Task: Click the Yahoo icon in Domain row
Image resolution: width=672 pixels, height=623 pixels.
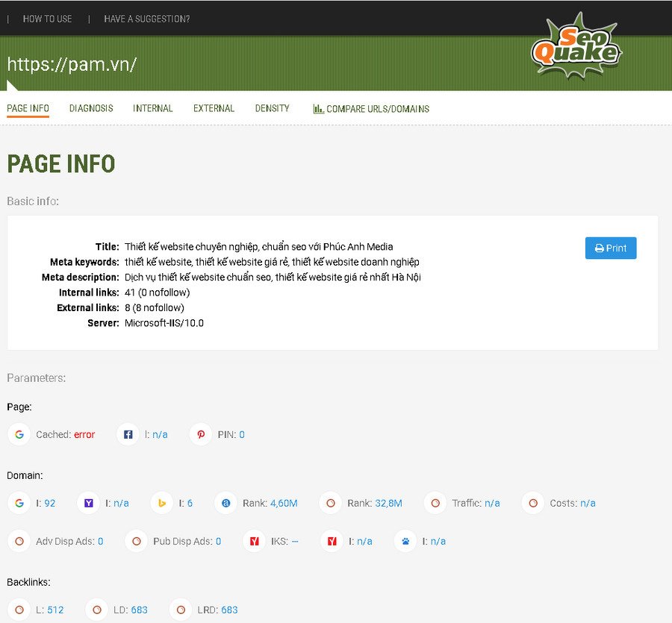Action: pos(89,503)
